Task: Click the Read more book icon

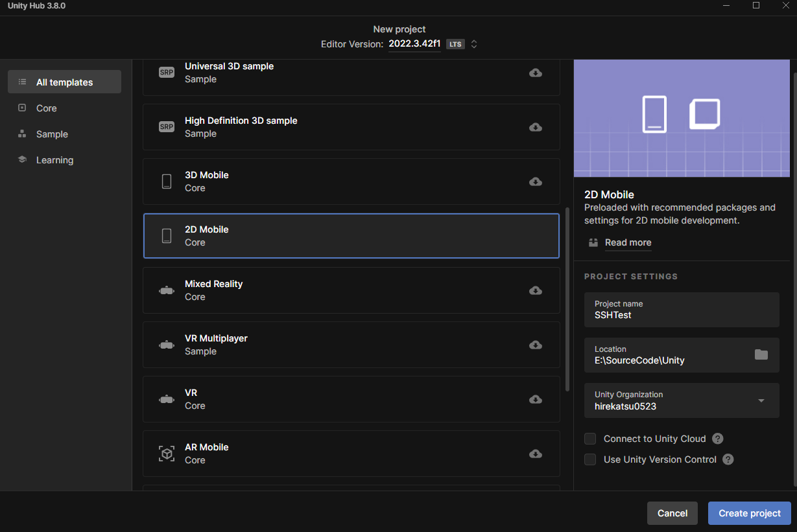Action: point(593,242)
